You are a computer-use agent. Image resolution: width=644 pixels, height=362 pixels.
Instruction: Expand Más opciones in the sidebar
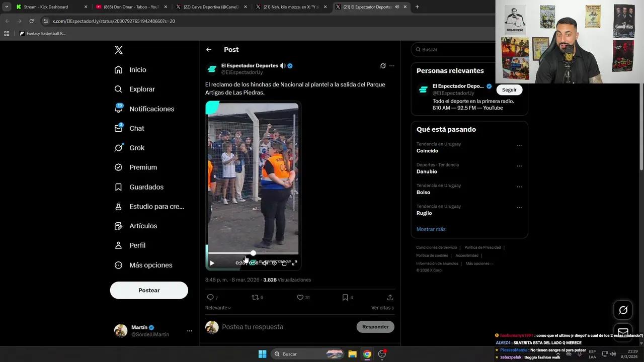(143, 265)
